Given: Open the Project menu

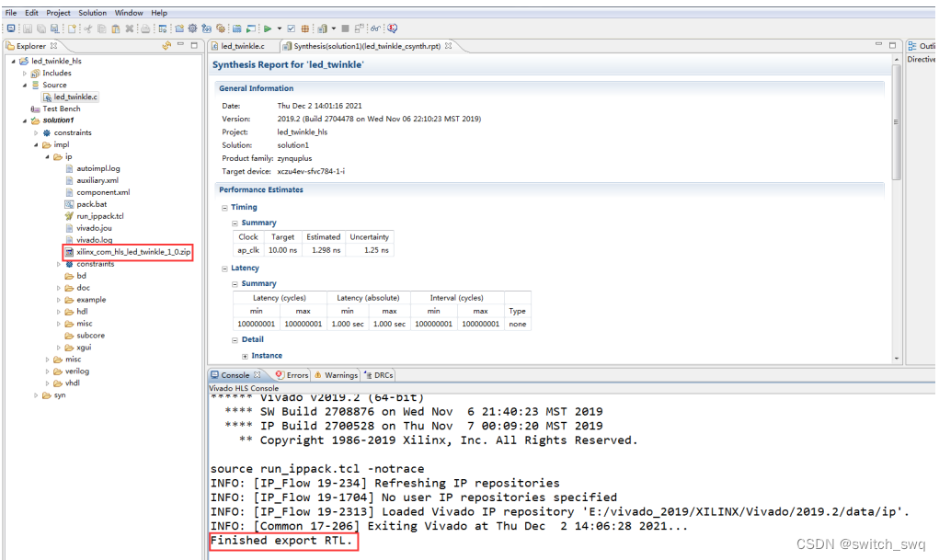Looking at the screenshot, I should (x=57, y=12).
